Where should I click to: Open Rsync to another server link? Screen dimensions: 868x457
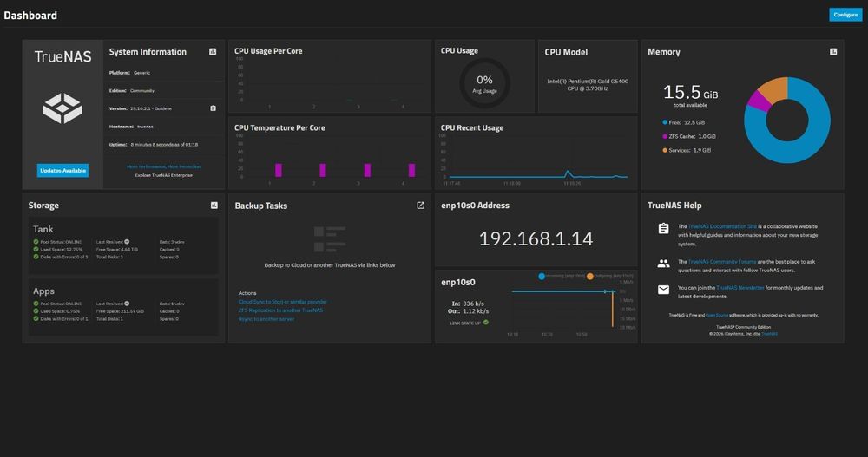point(266,319)
